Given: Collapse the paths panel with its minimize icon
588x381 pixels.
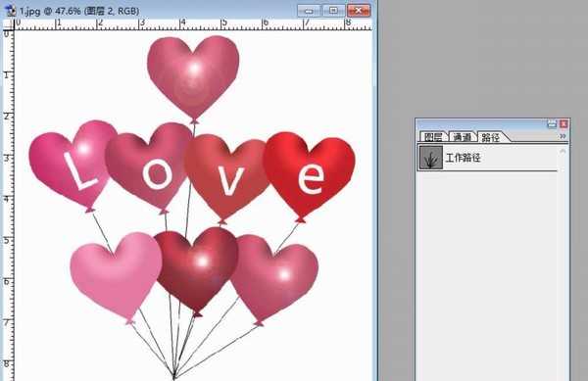Looking at the screenshot, I should pyautogui.click(x=551, y=124).
